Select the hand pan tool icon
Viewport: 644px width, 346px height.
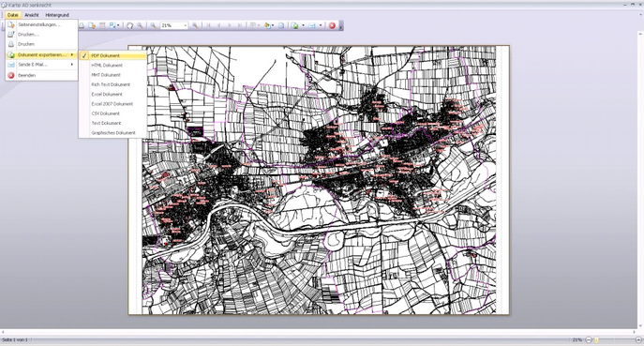coord(129,25)
